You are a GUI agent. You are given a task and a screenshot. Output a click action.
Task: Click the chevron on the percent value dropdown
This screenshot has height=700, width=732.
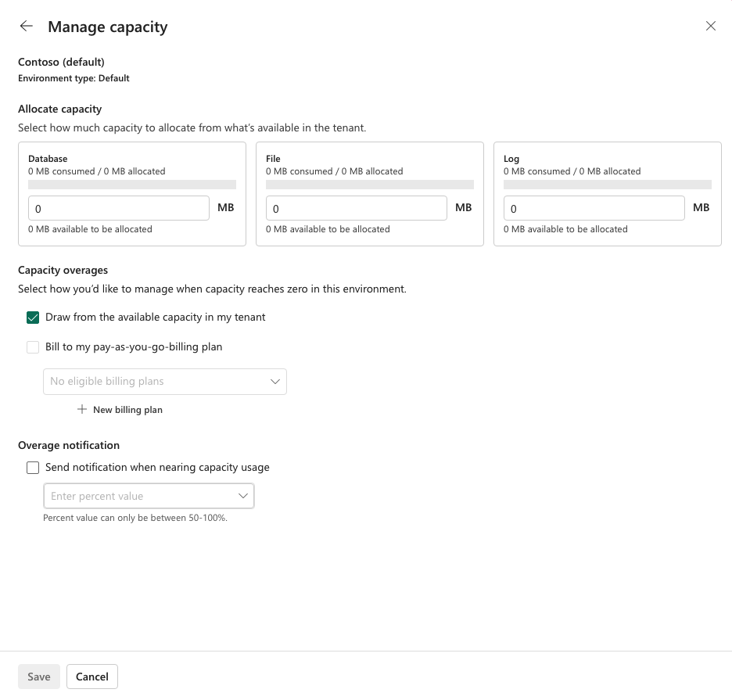[243, 496]
